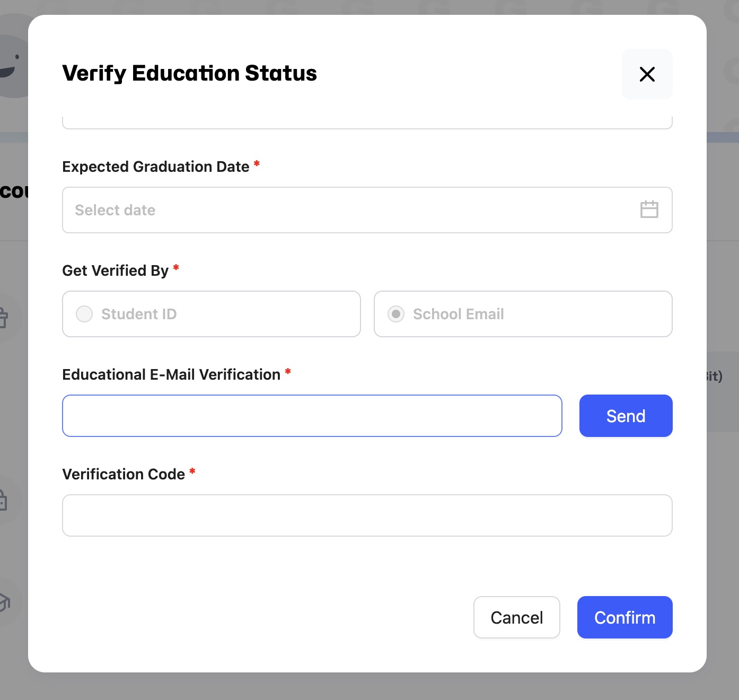Close the Verify Education Status dialog
Viewport: 739px width, 700px height.
coord(647,74)
